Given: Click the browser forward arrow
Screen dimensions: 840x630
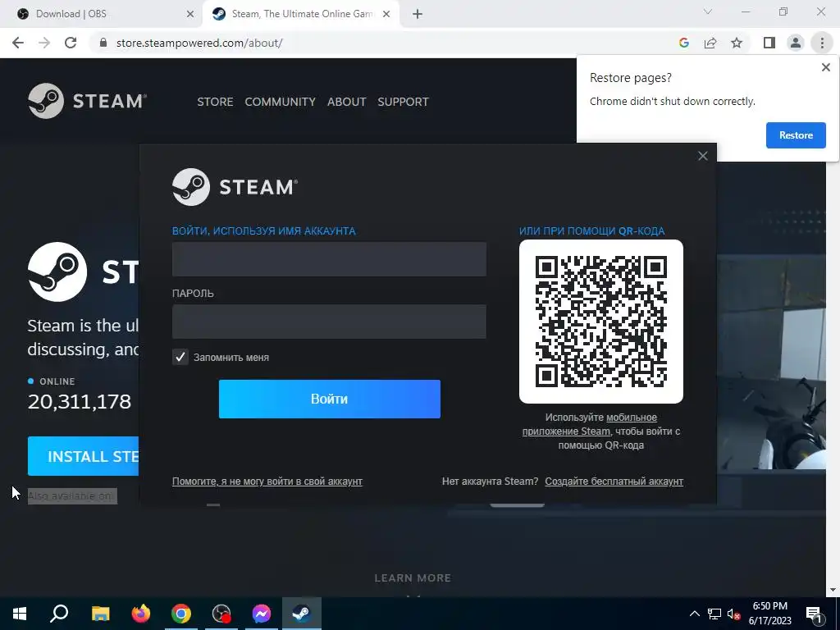Looking at the screenshot, I should [44, 43].
